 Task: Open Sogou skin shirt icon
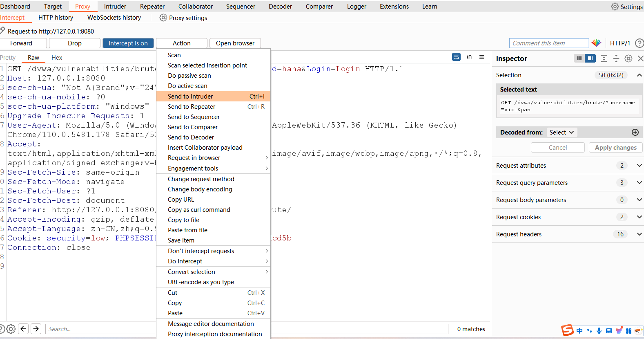point(619,330)
